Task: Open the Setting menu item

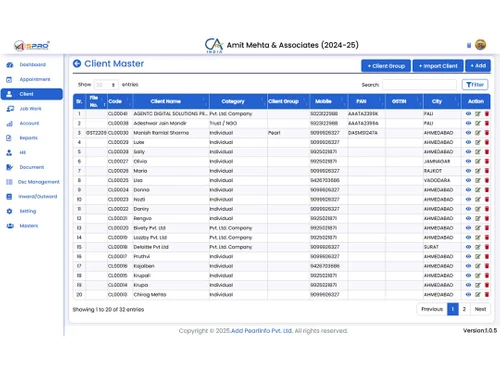Action: (32, 211)
